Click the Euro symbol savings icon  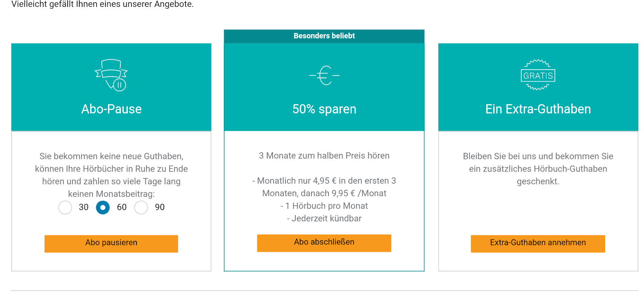[x=324, y=75]
